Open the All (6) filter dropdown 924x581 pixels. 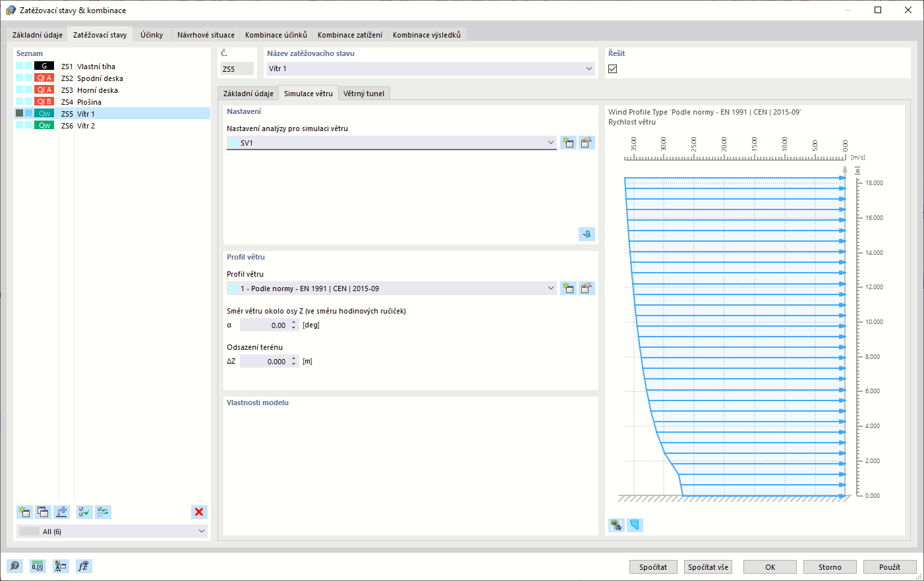(202, 531)
